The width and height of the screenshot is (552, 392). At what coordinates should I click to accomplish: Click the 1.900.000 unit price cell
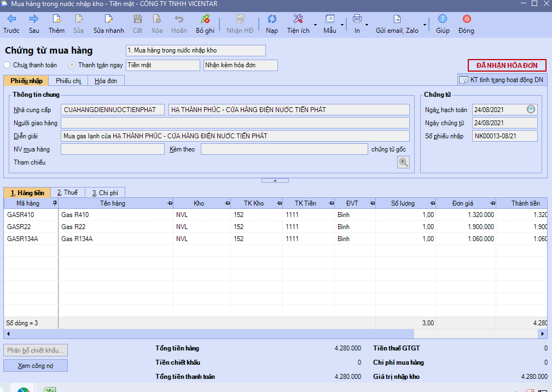(466, 226)
